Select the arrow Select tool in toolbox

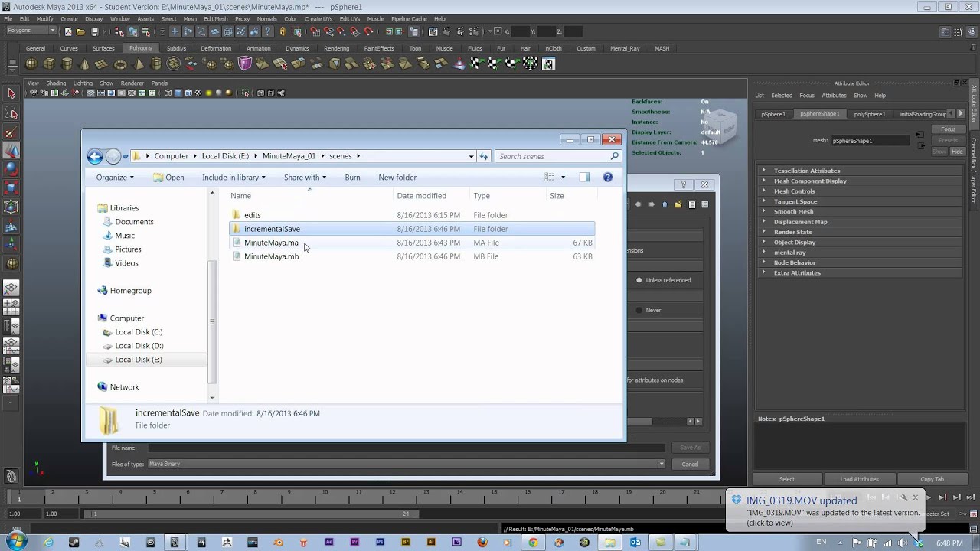click(x=11, y=93)
